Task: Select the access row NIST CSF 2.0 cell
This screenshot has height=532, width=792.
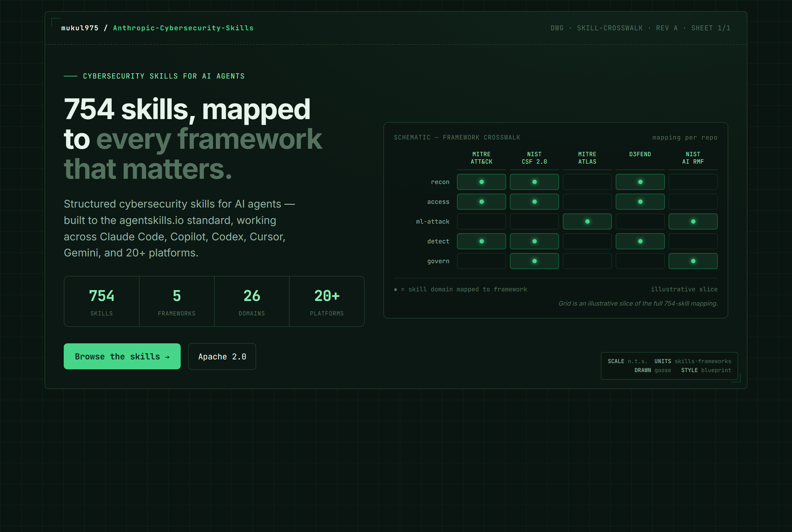Action: (x=534, y=202)
